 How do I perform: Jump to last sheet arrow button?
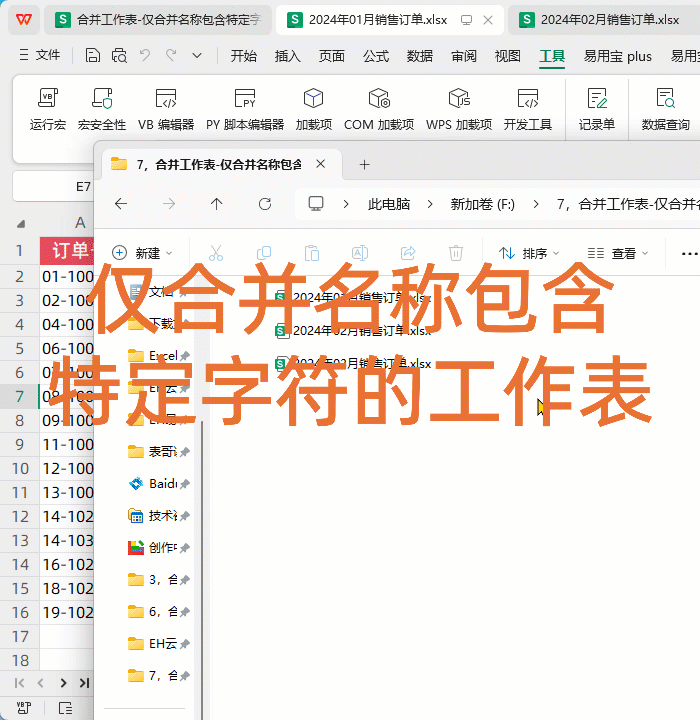tap(84, 683)
